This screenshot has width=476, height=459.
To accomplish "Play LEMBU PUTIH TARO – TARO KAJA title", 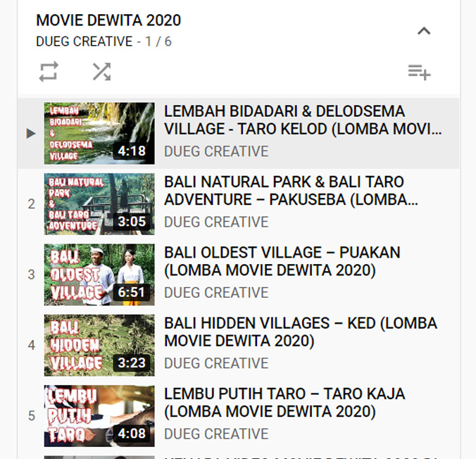I will tap(284, 402).
